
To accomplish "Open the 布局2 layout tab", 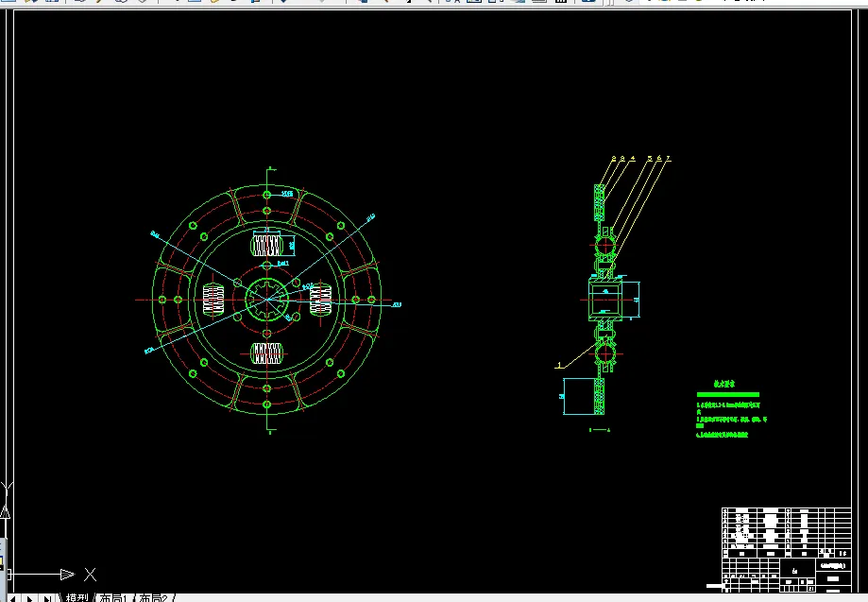I will (x=153, y=597).
